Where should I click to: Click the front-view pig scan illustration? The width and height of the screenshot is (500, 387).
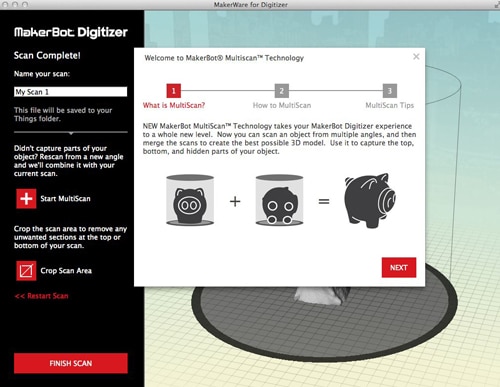tap(190, 200)
